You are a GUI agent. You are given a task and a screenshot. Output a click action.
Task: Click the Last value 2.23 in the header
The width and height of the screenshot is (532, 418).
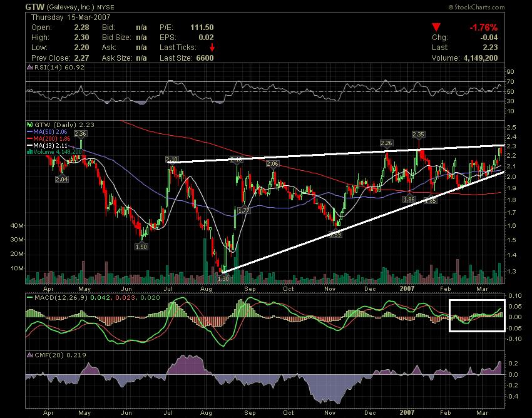click(490, 48)
